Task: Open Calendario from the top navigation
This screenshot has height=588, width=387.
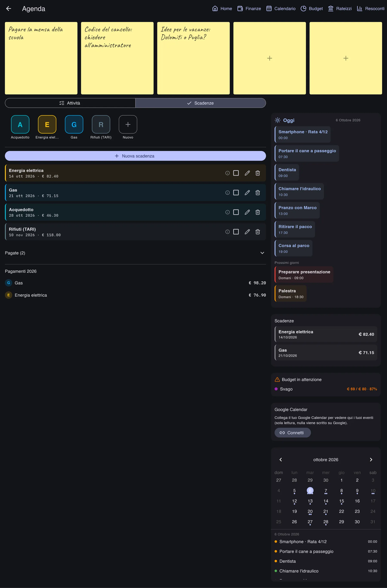Action: (x=281, y=9)
